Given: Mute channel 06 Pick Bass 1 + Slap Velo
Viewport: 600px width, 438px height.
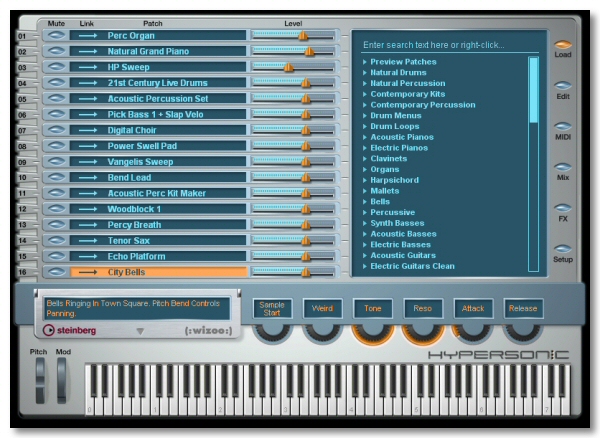Looking at the screenshot, I should (x=56, y=114).
